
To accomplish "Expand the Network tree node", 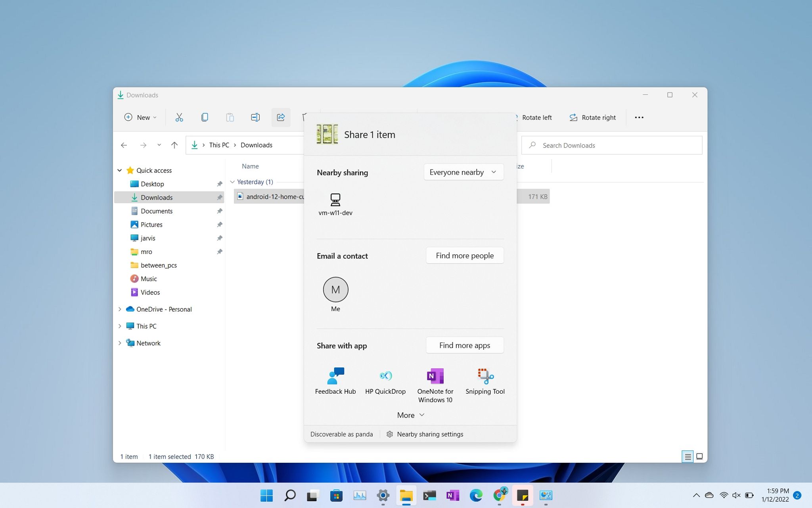I will click(120, 343).
